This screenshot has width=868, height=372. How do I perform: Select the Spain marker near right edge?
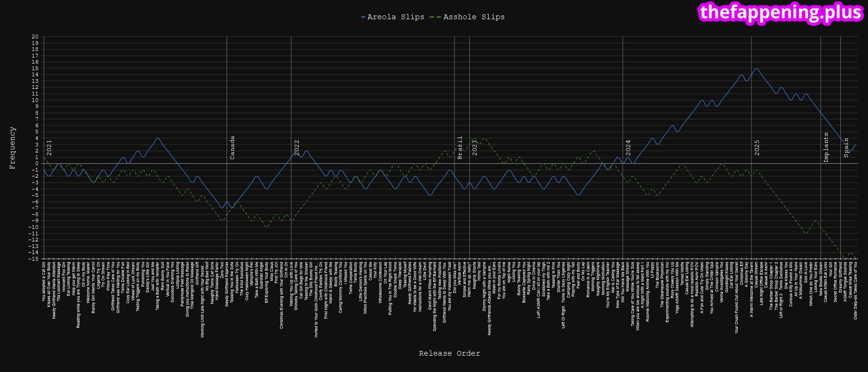[x=846, y=147]
